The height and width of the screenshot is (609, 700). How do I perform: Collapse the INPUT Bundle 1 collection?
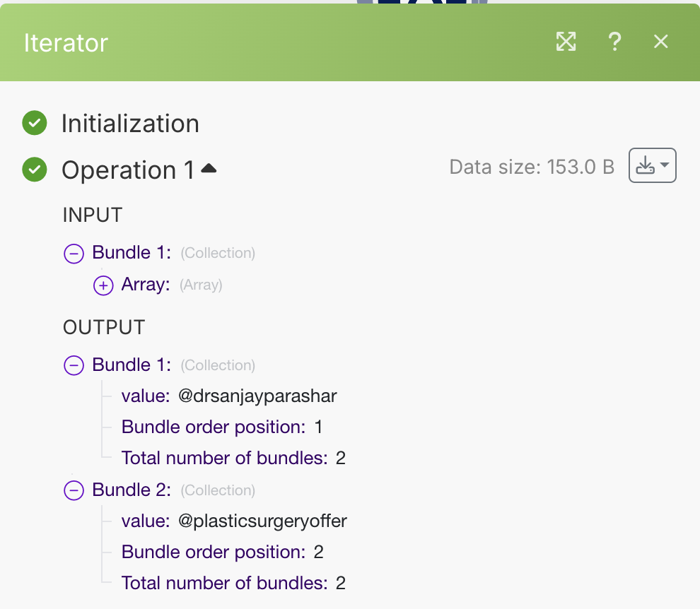tap(74, 253)
